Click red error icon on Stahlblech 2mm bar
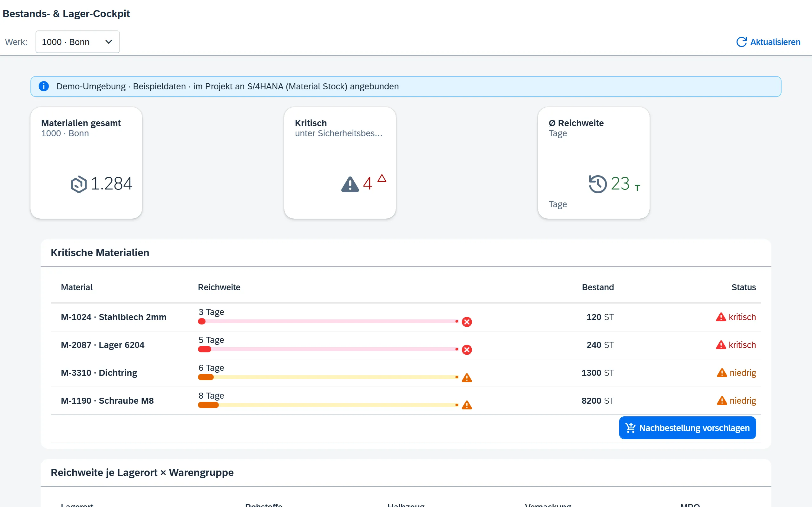The width and height of the screenshot is (812, 507). tap(467, 322)
